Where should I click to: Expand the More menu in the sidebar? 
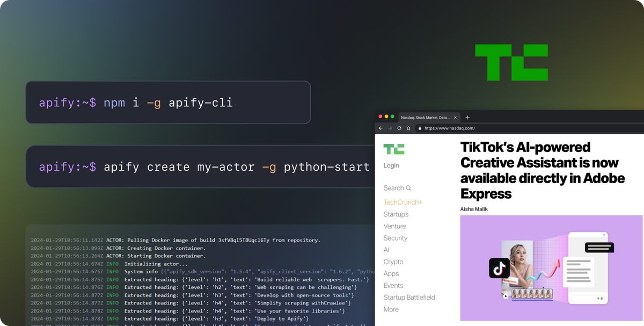[x=391, y=309]
